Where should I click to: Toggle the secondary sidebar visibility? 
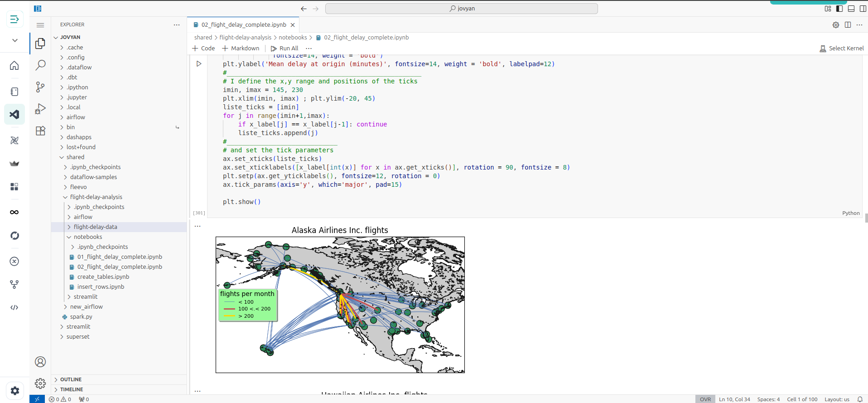pyautogui.click(x=863, y=9)
